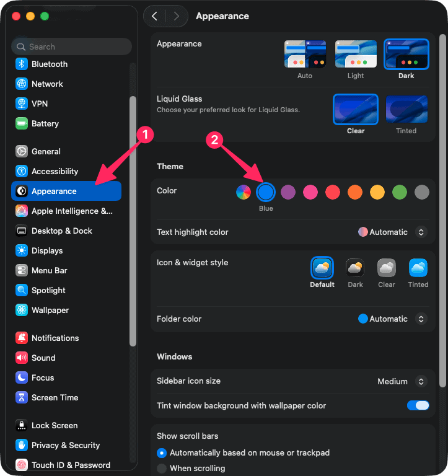The width and height of the screenshot is (448, 476).
Task: Pick the Red theme color swatch
Action: pos(333,192)
